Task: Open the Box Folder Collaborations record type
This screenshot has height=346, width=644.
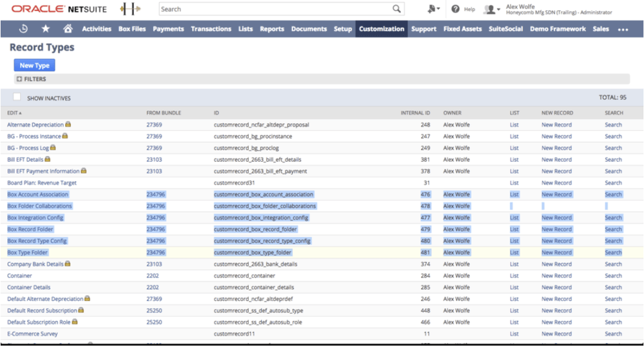Action: tap(39, 206)
